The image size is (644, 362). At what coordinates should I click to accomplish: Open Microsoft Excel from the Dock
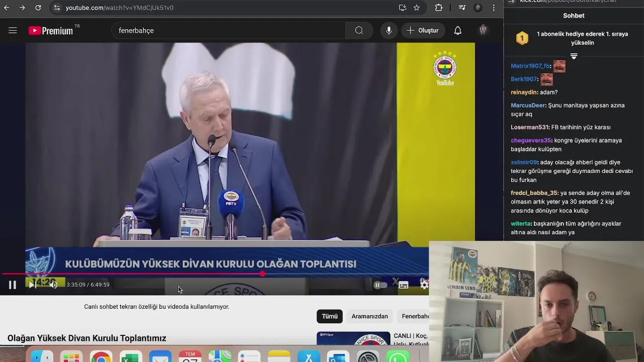(x=130, y=356)
